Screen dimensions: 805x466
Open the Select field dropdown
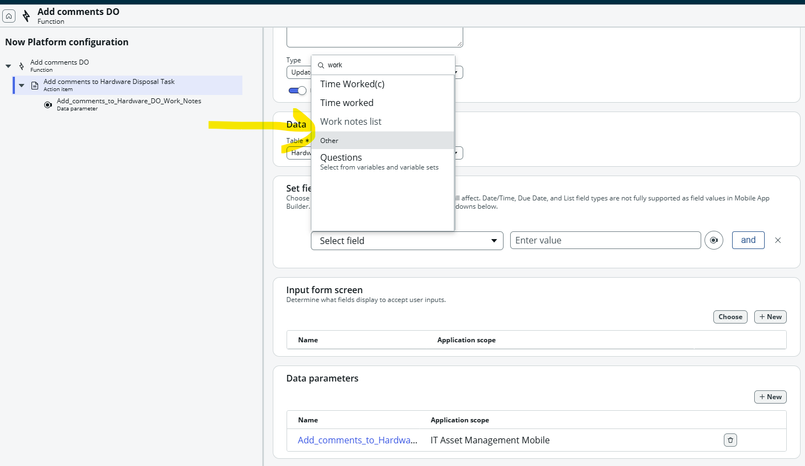(407, 241)
